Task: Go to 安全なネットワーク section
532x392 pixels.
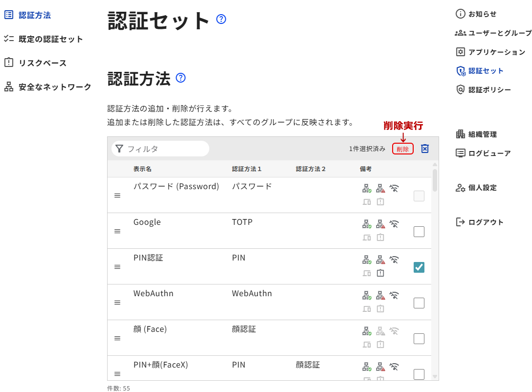Action: (55, 87)
